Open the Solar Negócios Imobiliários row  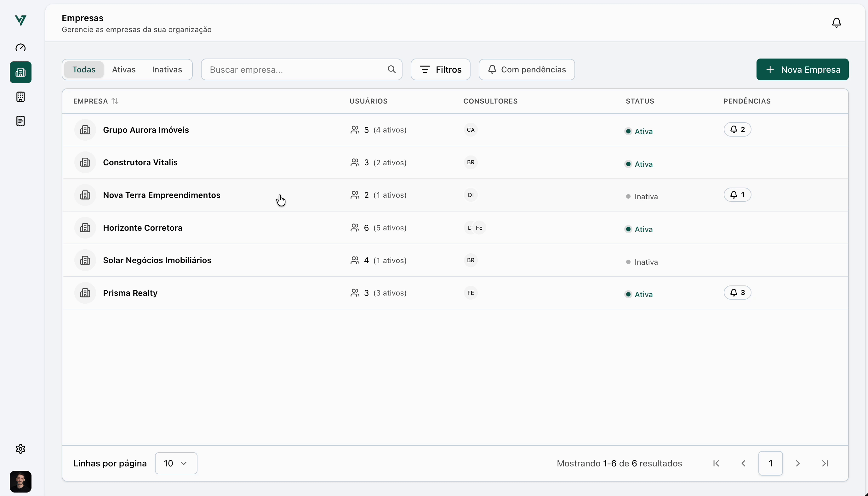[x=455, y=261]
